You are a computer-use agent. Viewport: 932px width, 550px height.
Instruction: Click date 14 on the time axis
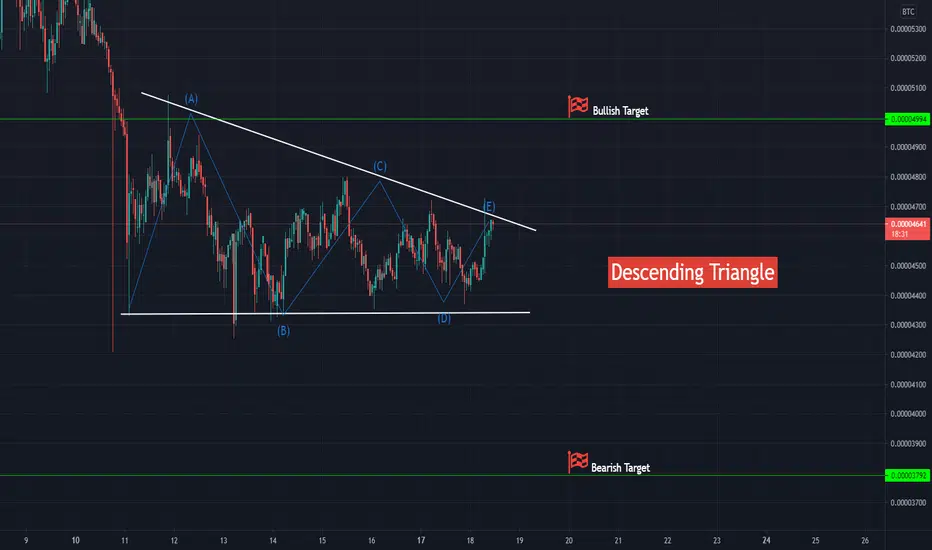273,540
